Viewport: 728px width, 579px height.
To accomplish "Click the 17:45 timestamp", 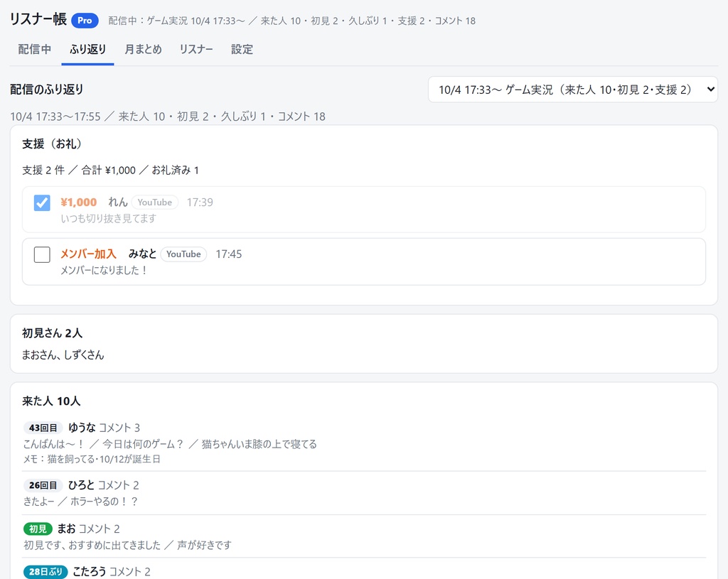I will [x=228, y=254].
